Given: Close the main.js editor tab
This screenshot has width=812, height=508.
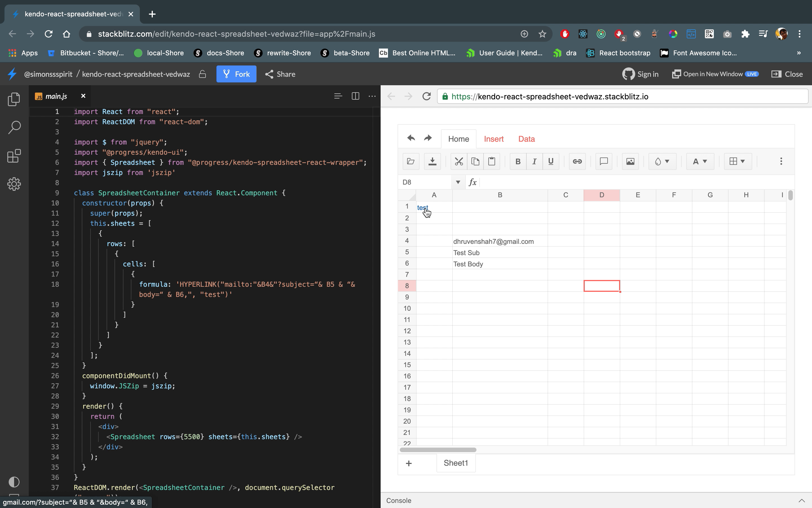Looking at the screenshot, I should click(83, 96).
